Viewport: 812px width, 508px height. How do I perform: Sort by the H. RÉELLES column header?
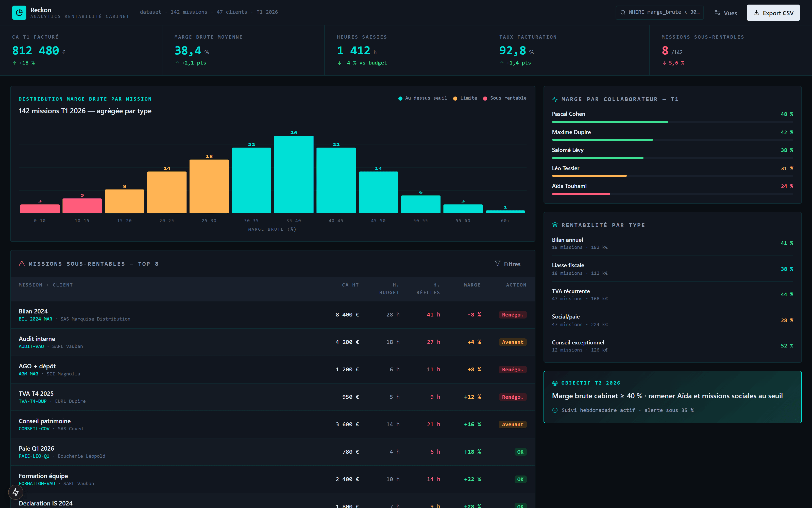(428, 289)
